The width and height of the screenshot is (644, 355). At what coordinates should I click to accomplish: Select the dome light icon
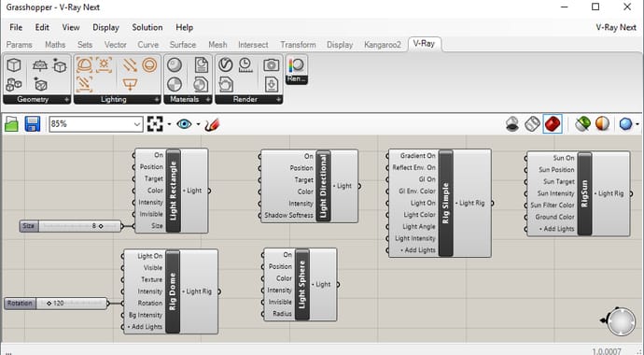tap(85, 64)
